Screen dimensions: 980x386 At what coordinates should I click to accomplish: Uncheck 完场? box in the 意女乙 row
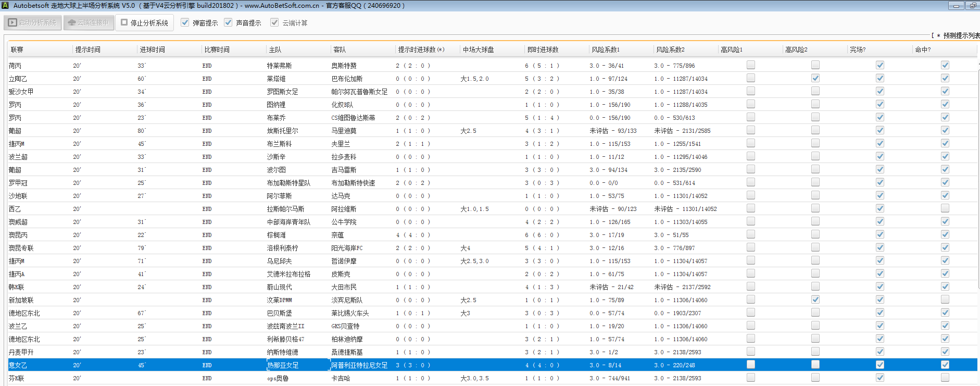[x=880, y=365]
